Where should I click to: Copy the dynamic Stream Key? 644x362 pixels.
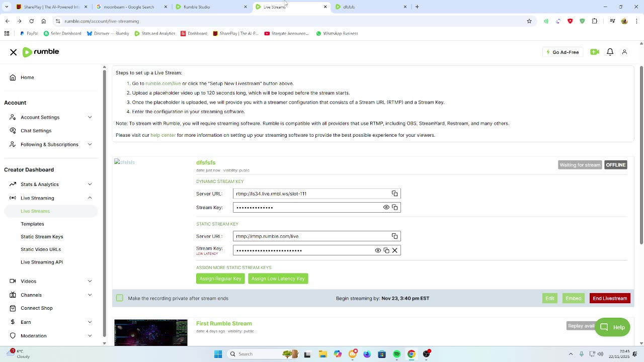[x=395, y=207]
